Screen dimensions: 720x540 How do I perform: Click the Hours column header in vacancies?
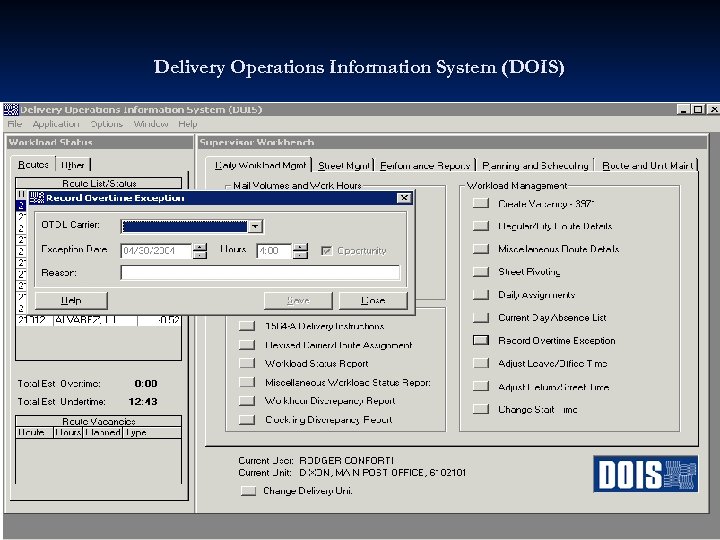pos(68,433)
